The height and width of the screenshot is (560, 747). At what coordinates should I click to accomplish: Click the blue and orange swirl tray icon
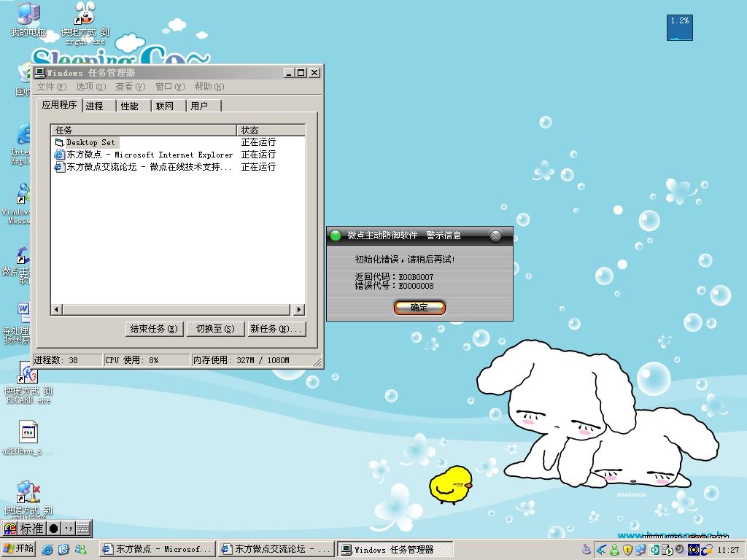pos(706,550)
